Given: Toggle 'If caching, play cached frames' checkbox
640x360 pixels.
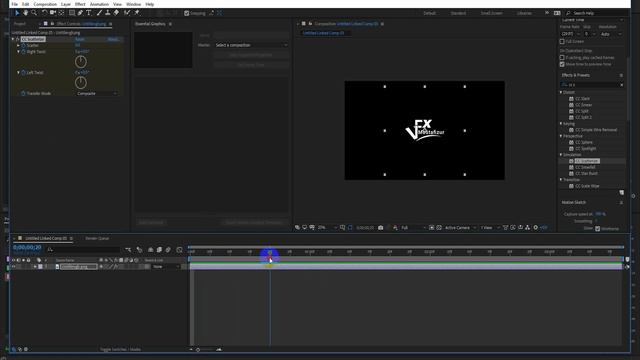Looking at the screenshot, I should click(x=562, y=58).
